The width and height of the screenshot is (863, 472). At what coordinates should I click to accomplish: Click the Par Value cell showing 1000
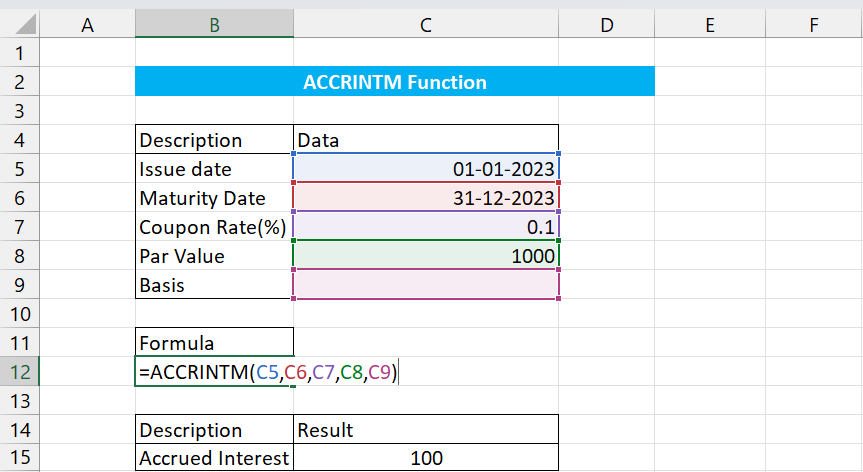click(425, 256)
